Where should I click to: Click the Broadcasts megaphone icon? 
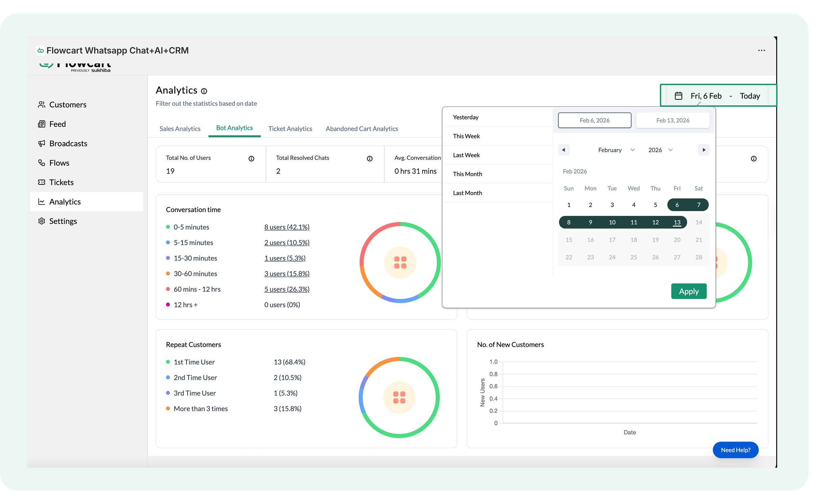tap(42, 144)
